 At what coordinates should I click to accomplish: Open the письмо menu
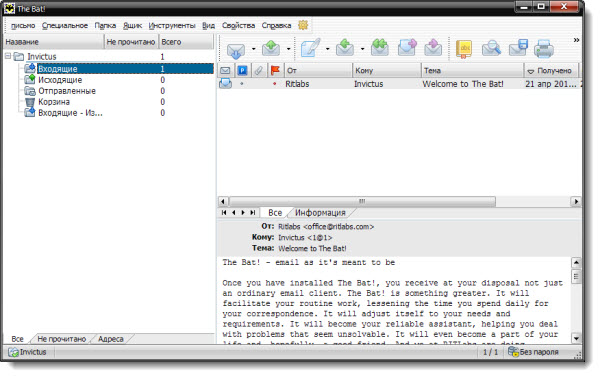23,25
